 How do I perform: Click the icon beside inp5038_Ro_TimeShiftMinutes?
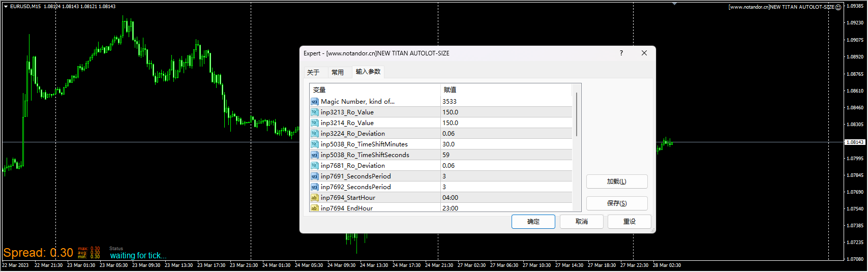pyautogui.click(x=314, y=144)
